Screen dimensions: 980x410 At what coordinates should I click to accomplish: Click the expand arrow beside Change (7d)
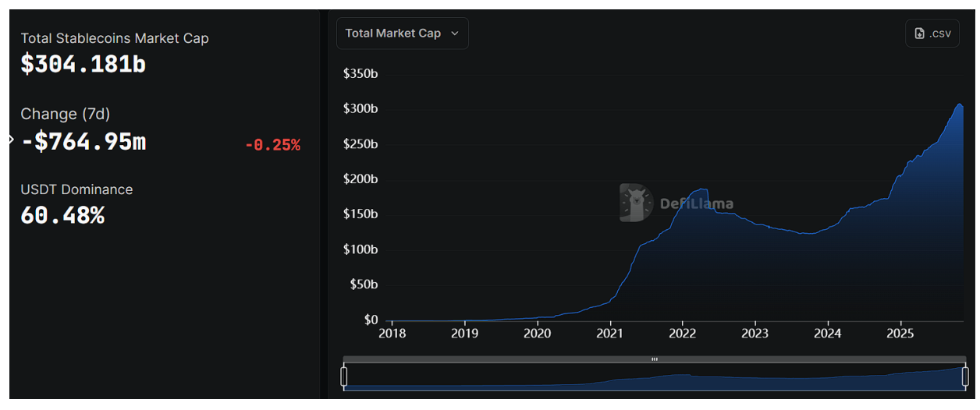11,140
